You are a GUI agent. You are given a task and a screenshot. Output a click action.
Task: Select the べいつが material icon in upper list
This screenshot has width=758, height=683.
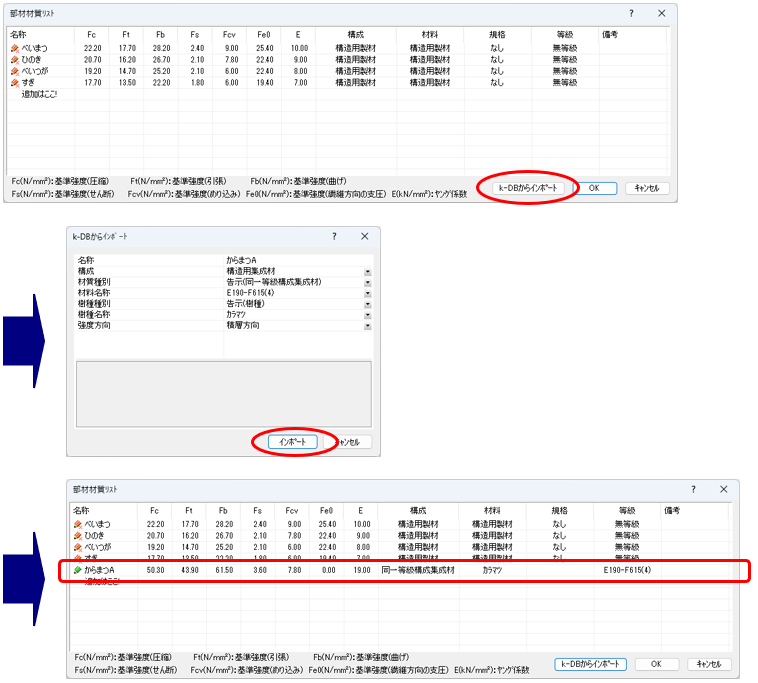click(15, 72)
